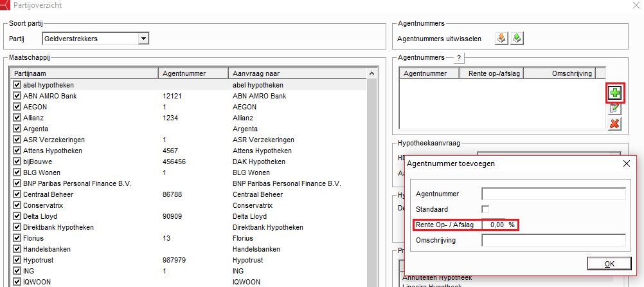Click the import agentnummers orange arrow icon

tap(501, 38)
